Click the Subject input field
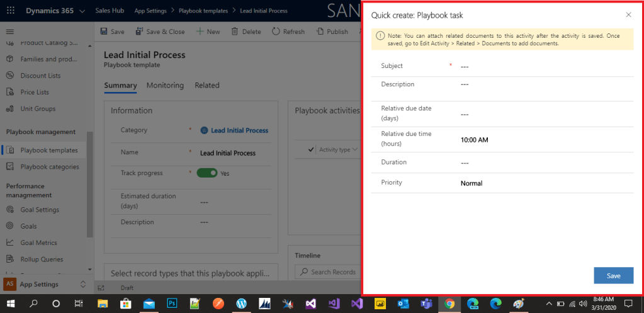 pos(541,66)
